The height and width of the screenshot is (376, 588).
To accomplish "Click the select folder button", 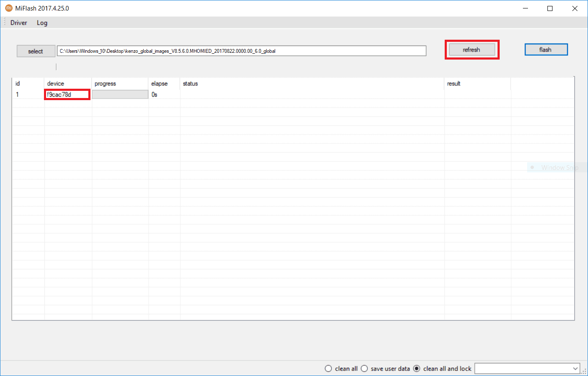I will click(x=36, y=51).
